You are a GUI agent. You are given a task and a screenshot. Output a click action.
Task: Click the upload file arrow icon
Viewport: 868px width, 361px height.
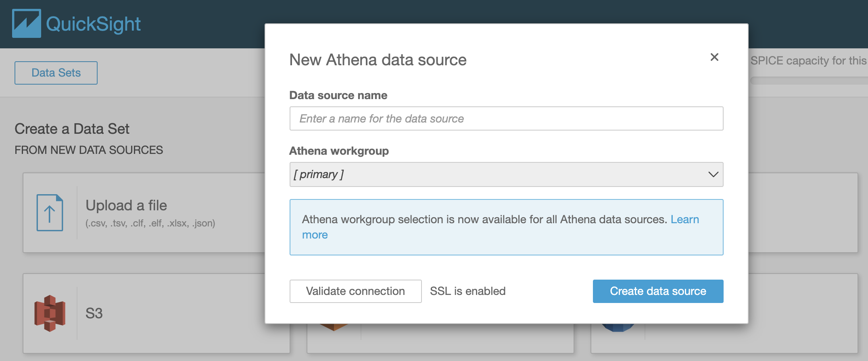[x=50, y=213]
